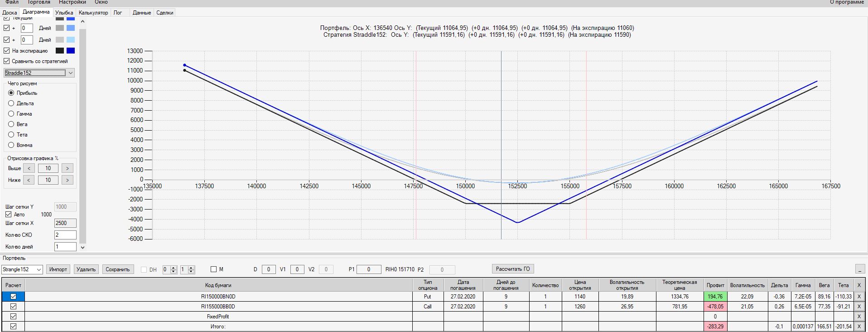Click the left arrow next to Ниже
The height and width of the screenshot is (332, 868).
point(29,180)
